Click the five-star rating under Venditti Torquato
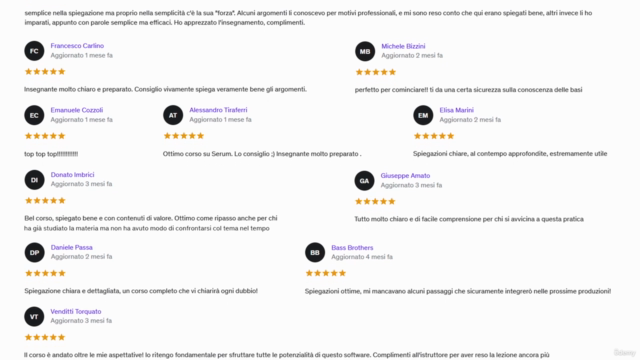The width and height of the screenshot is (640, 360). point(45,337)
